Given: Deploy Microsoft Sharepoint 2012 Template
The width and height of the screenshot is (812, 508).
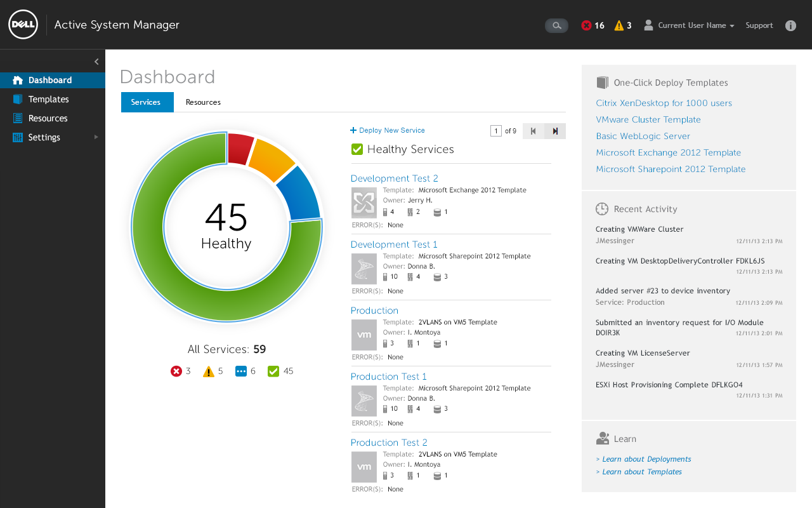Looking at the screenshot, I should pos(671,169).
